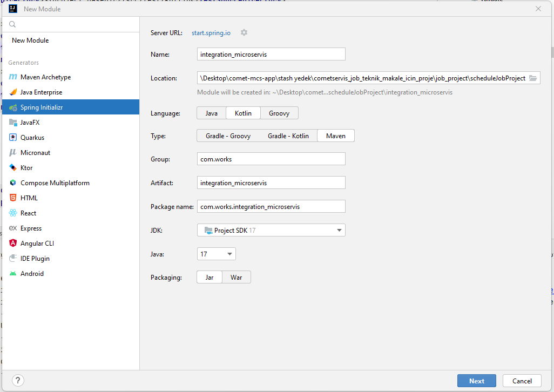
Task: Click the Next button
Action: (x=476, y=381)
